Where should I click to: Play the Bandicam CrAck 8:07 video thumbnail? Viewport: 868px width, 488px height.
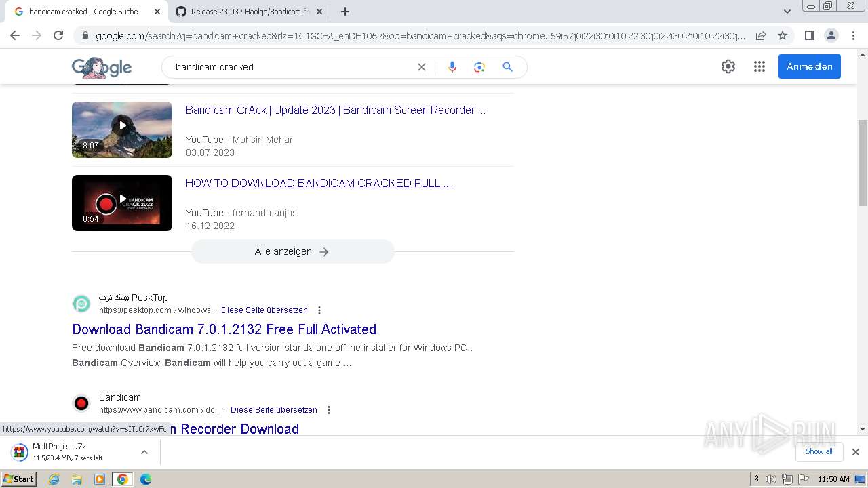122,129
